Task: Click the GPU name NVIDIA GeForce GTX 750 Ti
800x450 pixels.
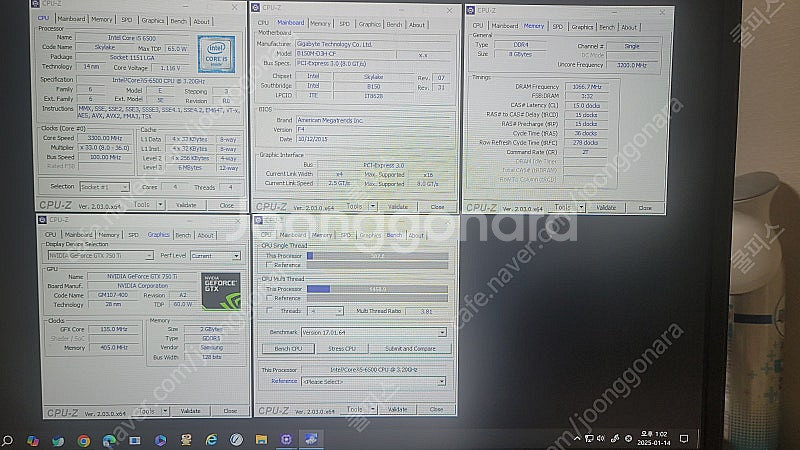Action: pyautogui.click(x=142, y=276)
